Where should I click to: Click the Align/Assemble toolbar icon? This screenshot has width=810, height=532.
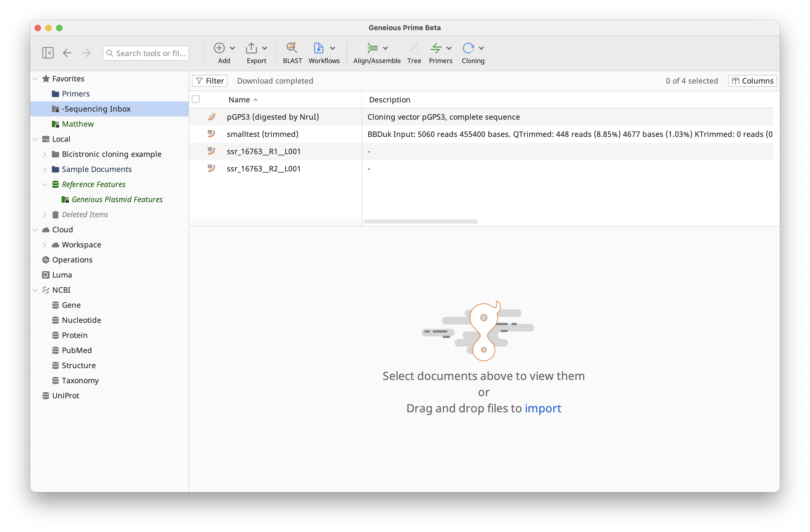pos(372,48)
